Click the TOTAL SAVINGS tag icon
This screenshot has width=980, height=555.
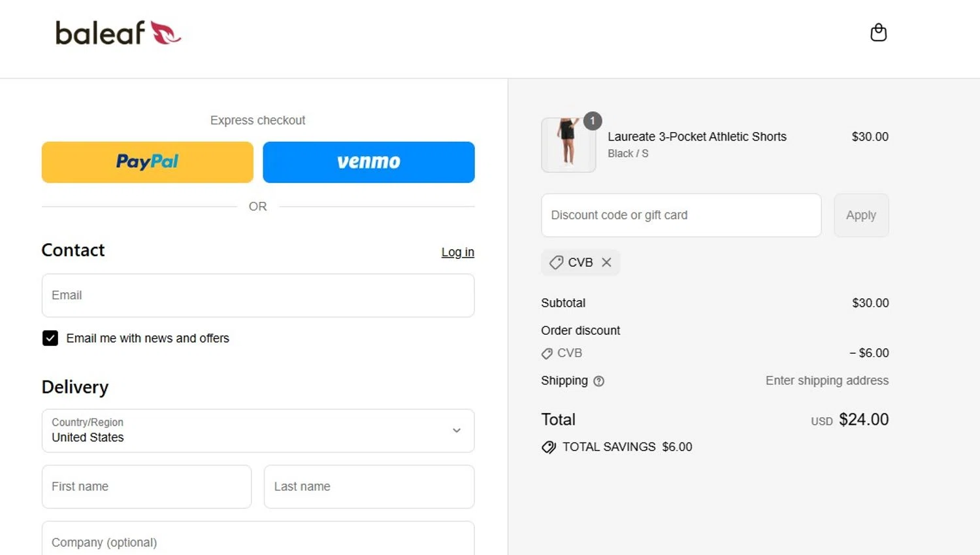549,447
